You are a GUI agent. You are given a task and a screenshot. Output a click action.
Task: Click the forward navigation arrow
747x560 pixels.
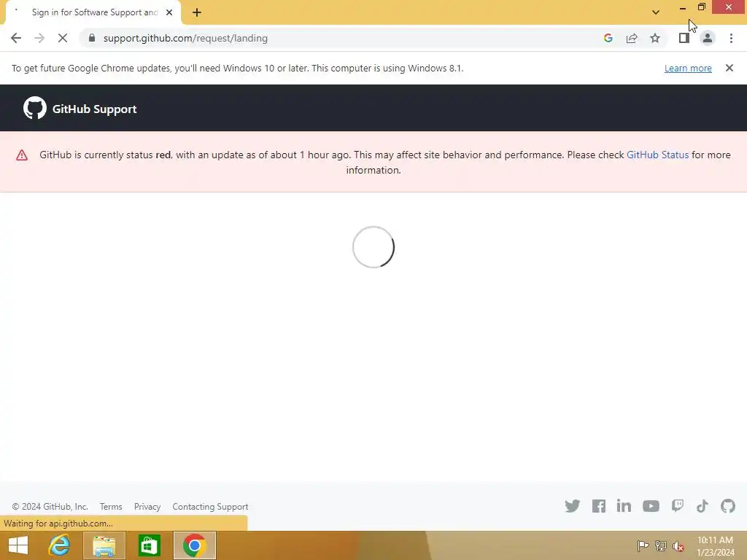point(39,38)
